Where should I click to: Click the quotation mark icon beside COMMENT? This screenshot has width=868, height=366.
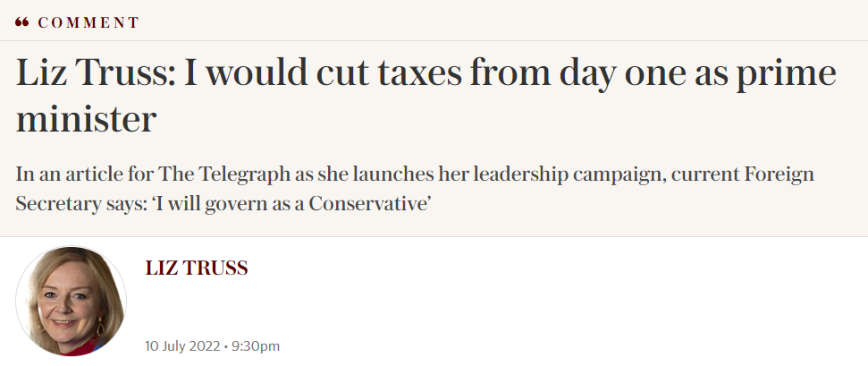pyautogui.click(x=22, y=22)
